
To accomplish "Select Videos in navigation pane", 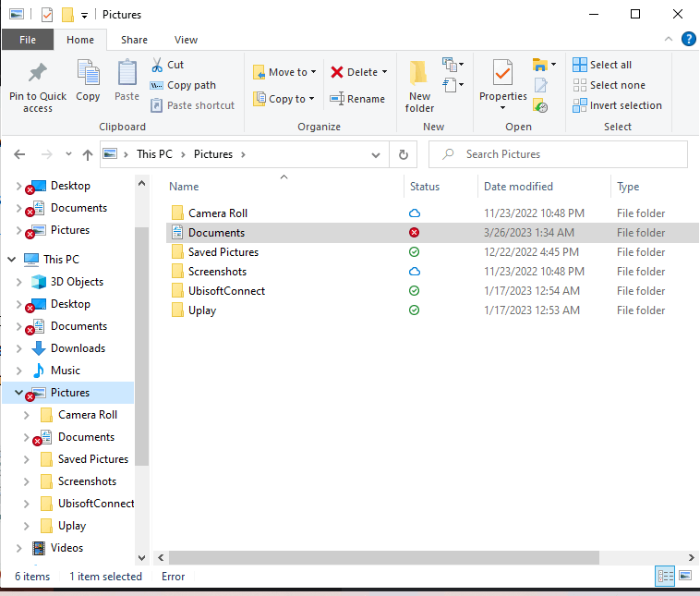I will point(66,548).
